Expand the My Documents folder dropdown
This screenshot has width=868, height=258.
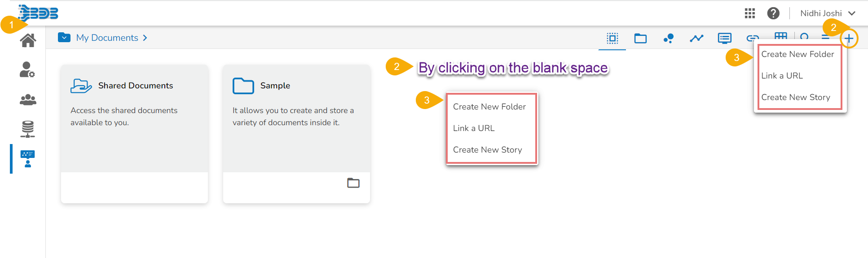tap(64, 38)
